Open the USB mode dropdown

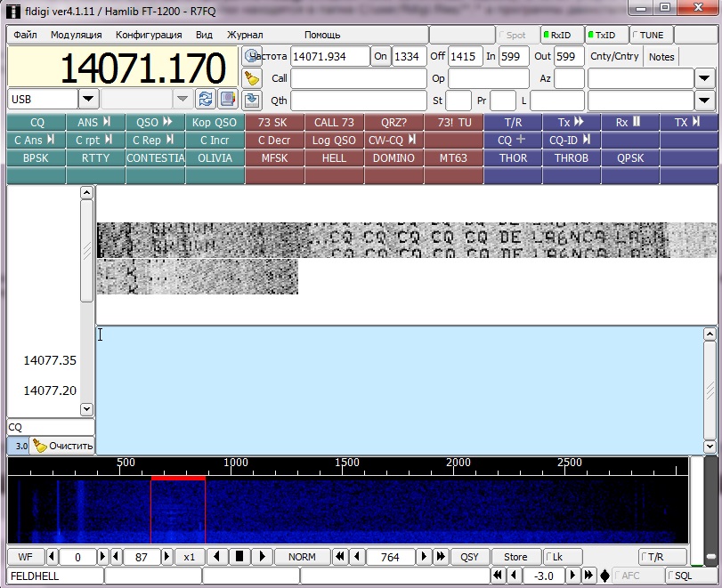[x=88, y=99]
